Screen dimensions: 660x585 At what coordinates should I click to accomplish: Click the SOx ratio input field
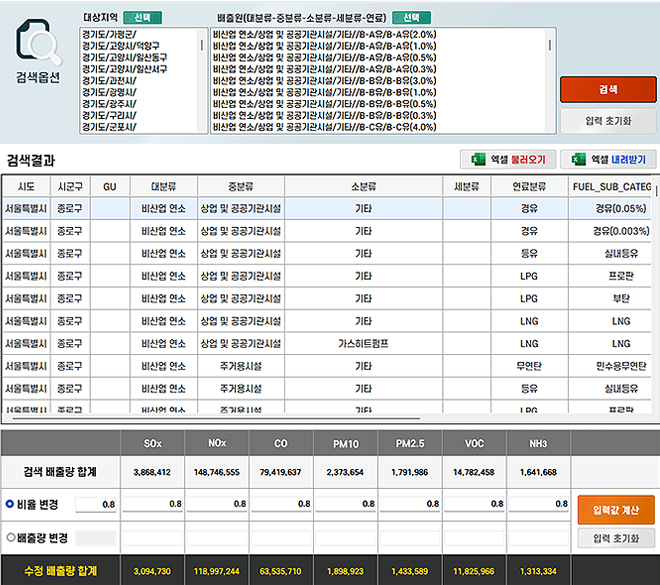coord(152,504)
